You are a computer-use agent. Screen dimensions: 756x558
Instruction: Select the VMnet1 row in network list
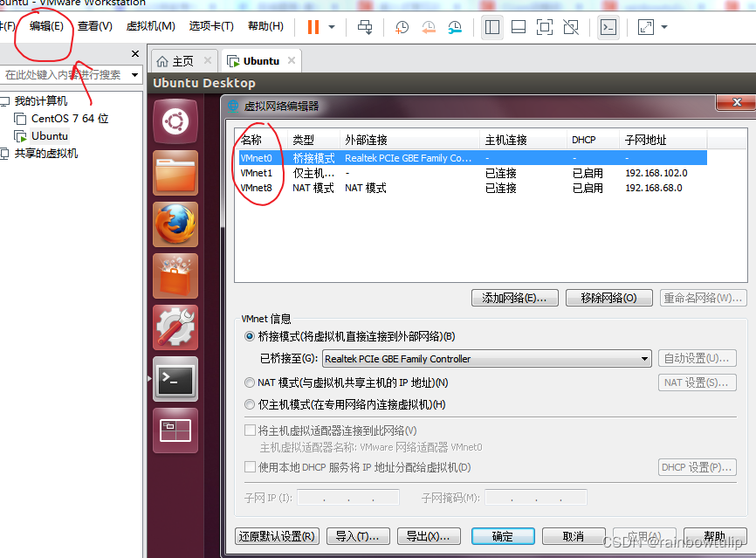(473, 173)
